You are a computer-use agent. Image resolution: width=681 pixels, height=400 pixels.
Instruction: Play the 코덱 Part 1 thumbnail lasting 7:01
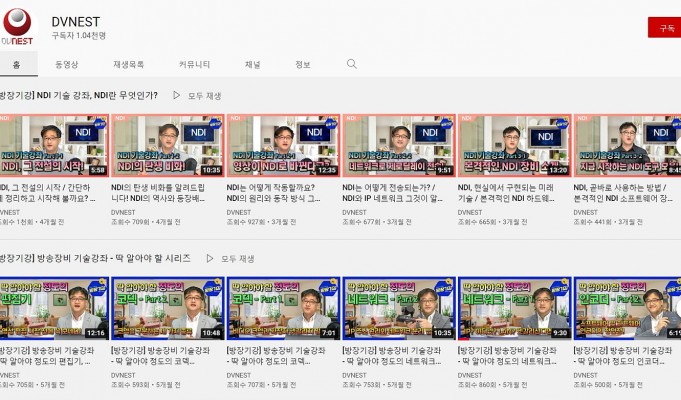(283, 308)
